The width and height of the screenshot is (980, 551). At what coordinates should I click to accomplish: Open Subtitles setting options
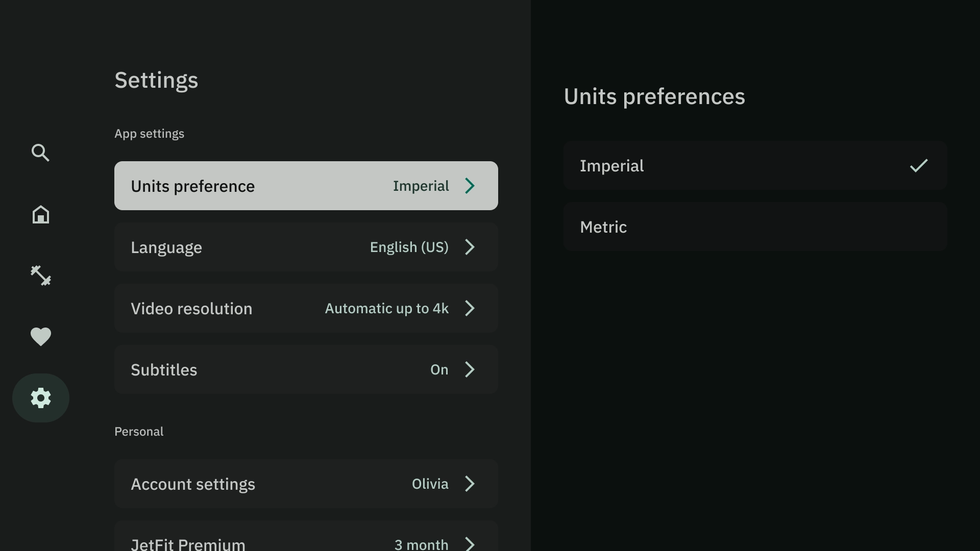coord(306,369)
